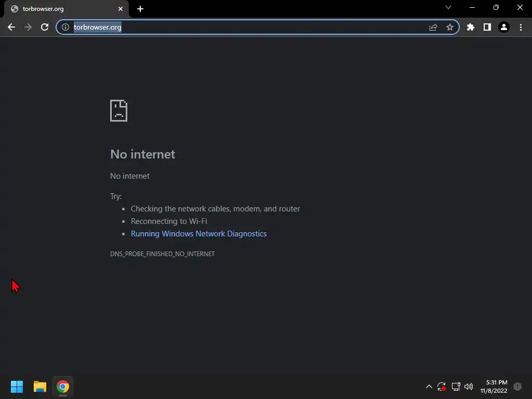Run Windows Network Diagnostics link
The height and width of the screenshot is (399, 532).
pos(198,234)
